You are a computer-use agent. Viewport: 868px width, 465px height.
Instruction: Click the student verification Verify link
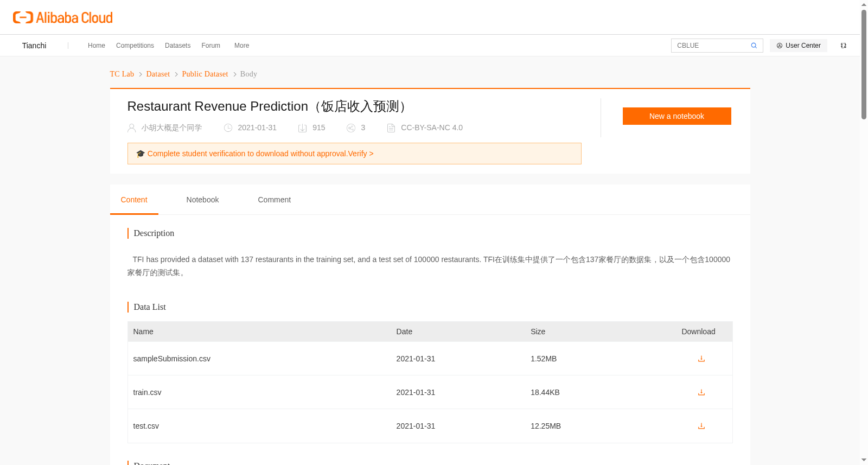pyautogui.click(x=361, y=154)
